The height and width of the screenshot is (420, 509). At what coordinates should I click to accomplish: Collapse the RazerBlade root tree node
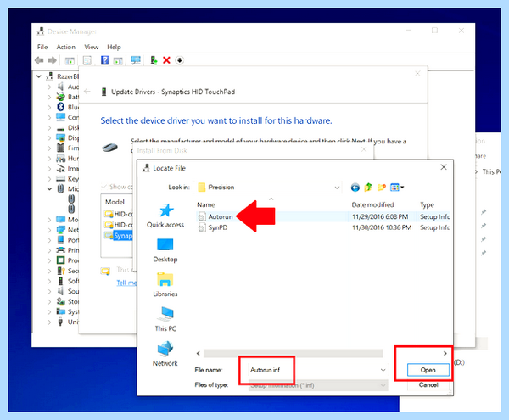tap(39, 76)
